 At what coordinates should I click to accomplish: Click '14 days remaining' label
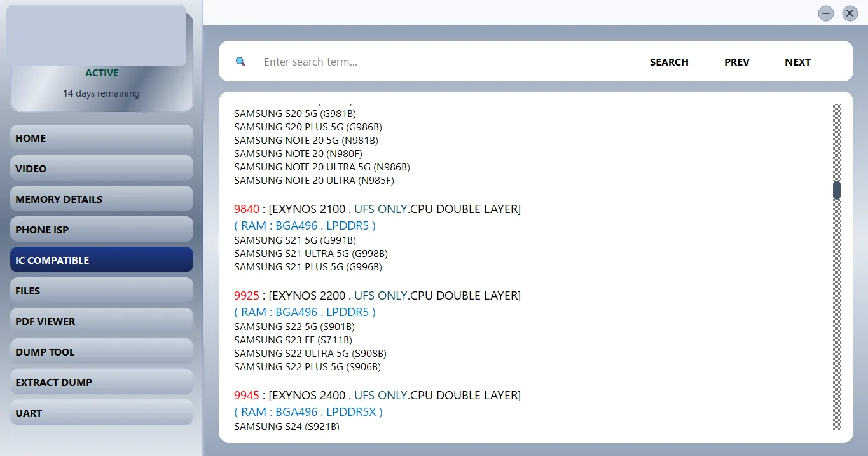click(101, 93)
